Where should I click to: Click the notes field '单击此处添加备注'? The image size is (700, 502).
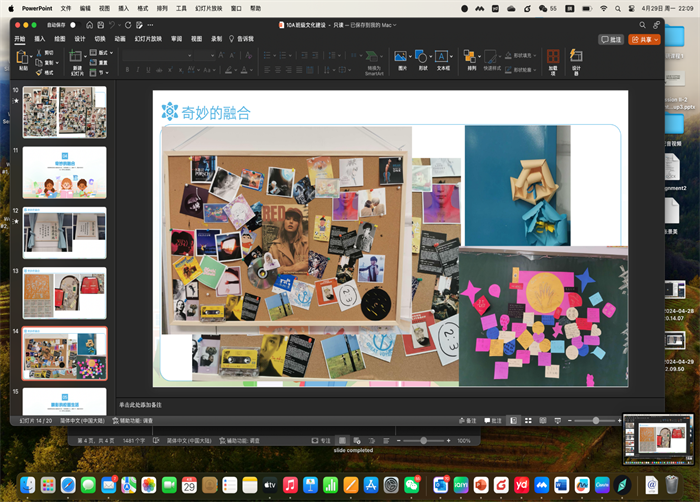(x=140, y=405)
